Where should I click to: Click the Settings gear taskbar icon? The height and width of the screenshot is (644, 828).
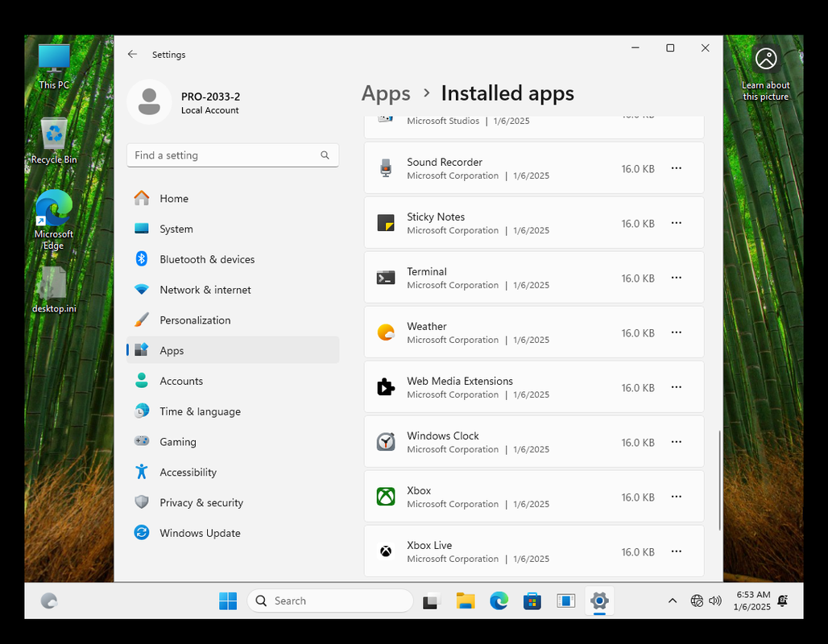pyautogui.click(x=599, y=601)
